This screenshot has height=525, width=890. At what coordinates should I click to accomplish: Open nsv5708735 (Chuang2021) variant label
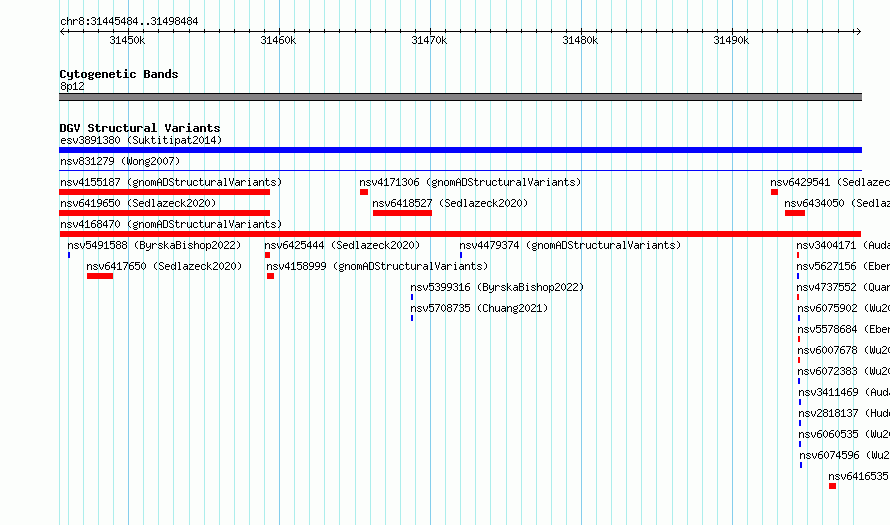tap(479, 308)
